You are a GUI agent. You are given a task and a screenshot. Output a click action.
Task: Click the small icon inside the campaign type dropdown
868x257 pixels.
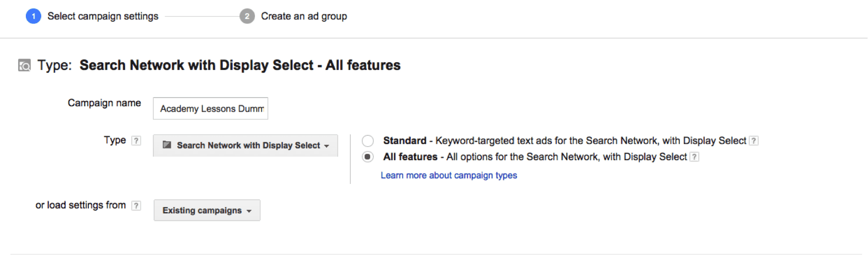click(167, 145)
